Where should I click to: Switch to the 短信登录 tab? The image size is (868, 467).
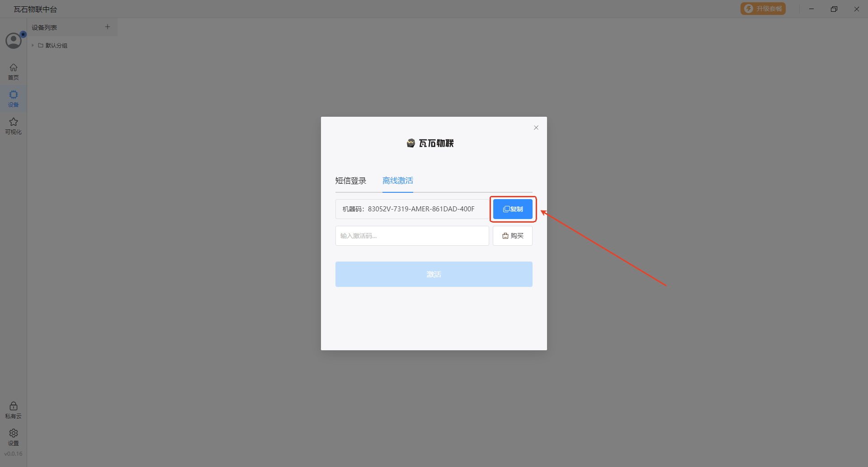pyautogui.click(x=351, y=181)
